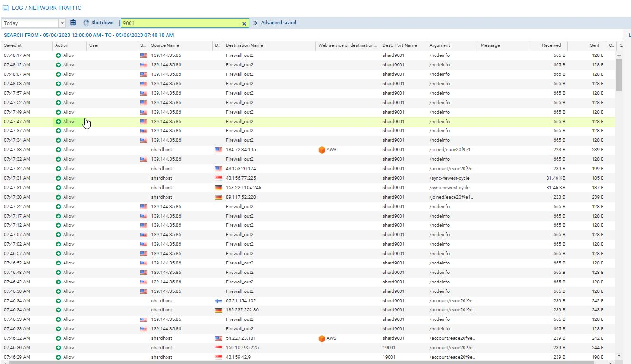The width and height of the screenshot is (631, 364).
Task: Click the green Allow icon in the highlighted row
Action: click(x=58, y=121)
